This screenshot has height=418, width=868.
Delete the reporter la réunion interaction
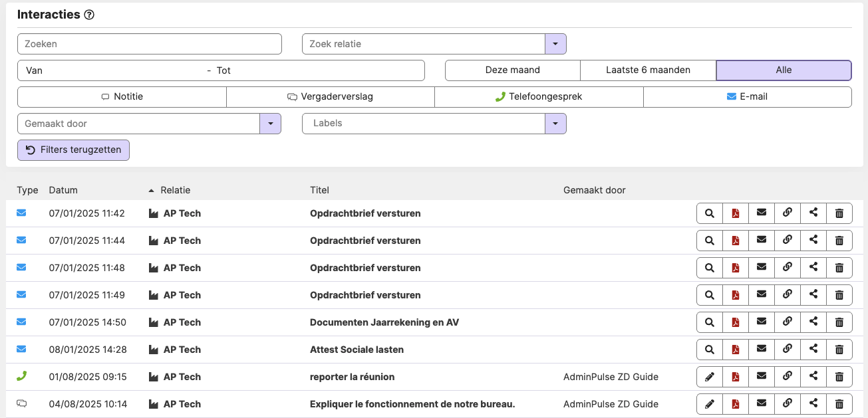[x=839, y=377]
